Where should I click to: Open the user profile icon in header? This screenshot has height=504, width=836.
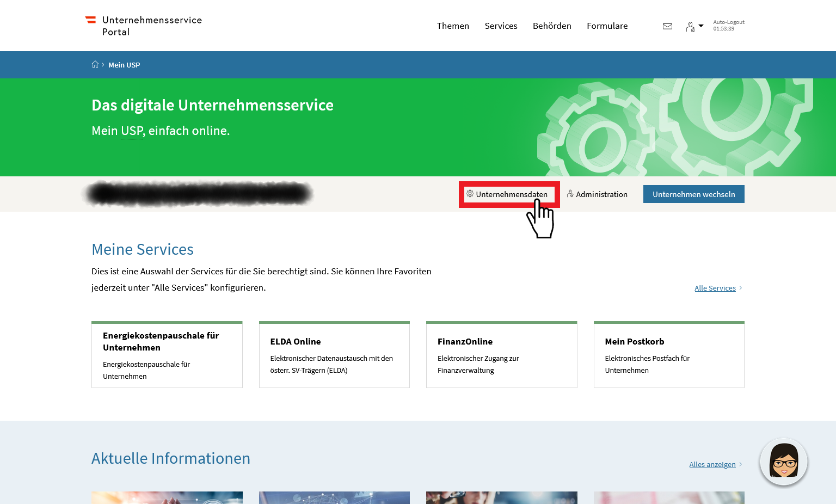pos(690,27)
